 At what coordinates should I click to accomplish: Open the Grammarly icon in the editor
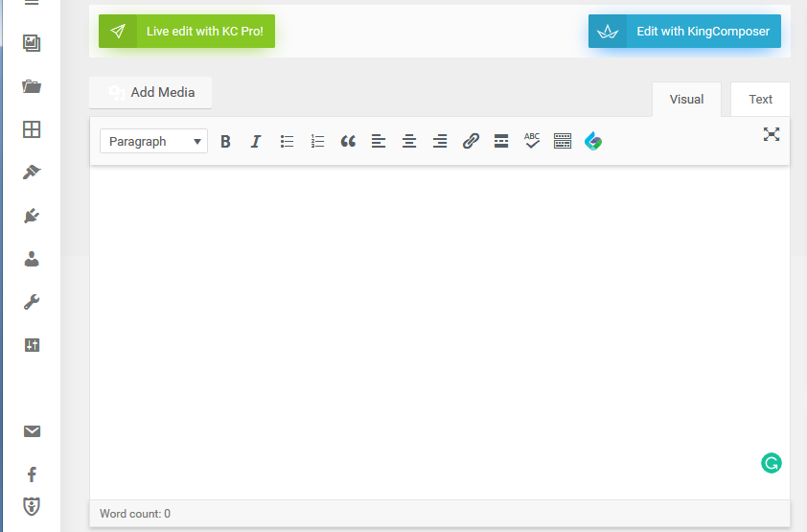(771, 463)
